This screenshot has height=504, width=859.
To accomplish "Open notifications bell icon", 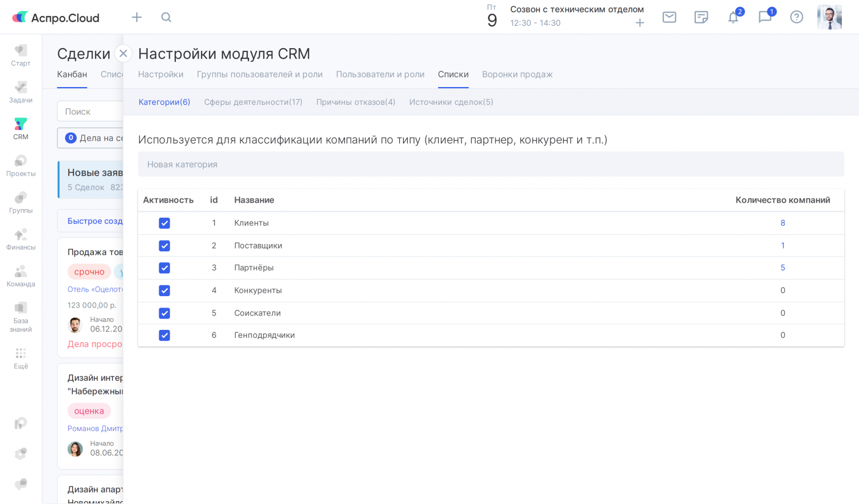I will 733,17.
